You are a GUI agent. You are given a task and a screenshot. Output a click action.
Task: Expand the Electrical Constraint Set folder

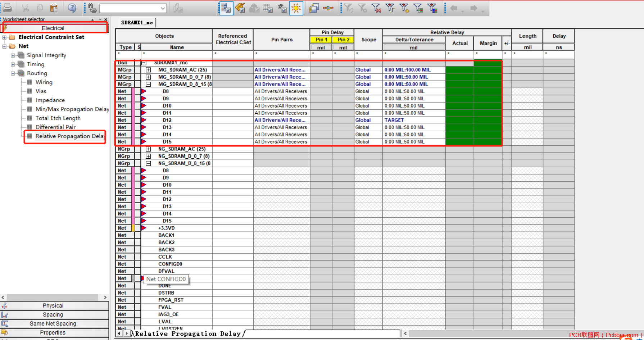[x=4, y=37]
